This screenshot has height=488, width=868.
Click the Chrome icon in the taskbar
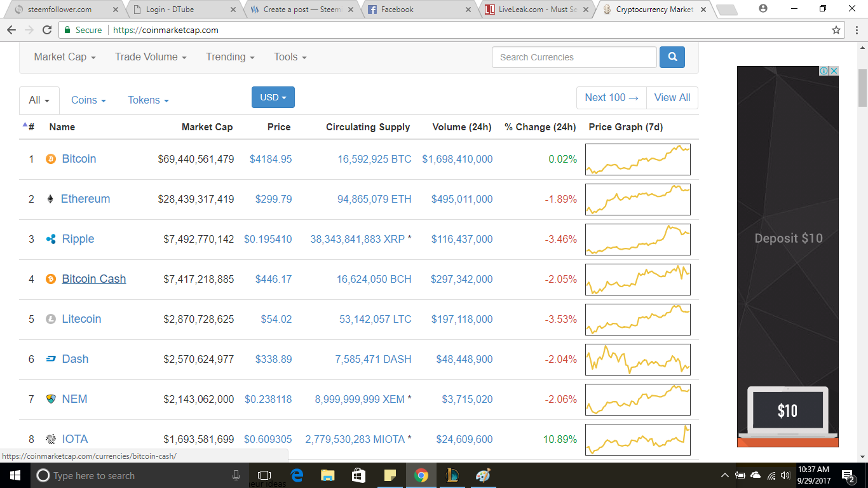(x=421, y=475)
